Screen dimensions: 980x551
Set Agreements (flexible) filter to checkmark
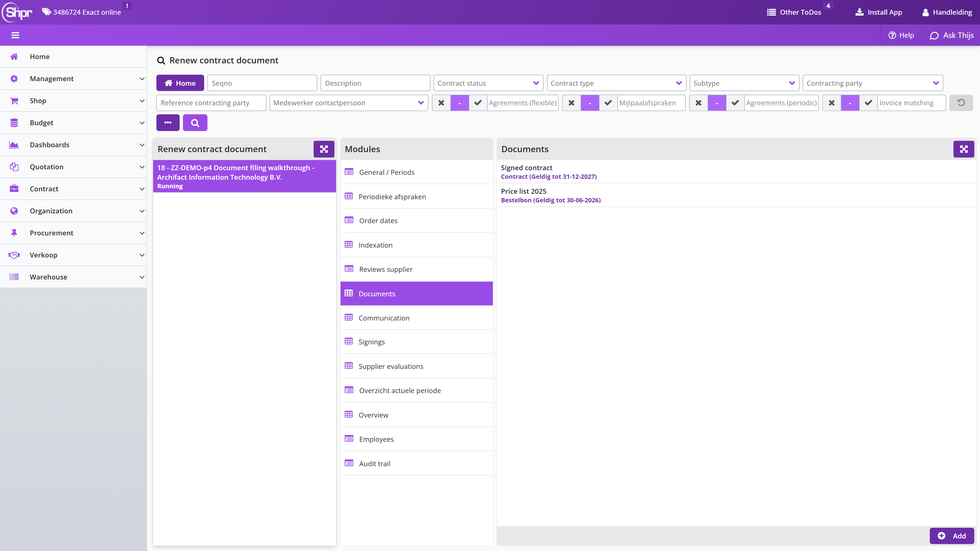[x=478, y=103]
